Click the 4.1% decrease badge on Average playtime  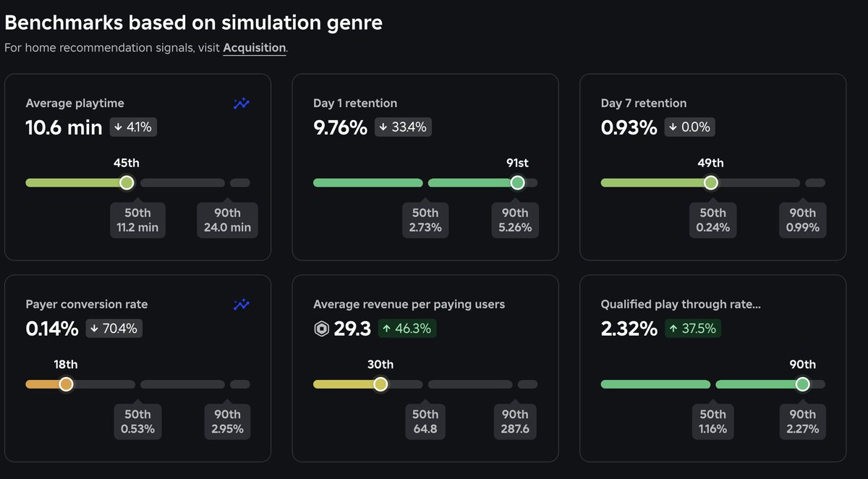click(x=133, y=127)
